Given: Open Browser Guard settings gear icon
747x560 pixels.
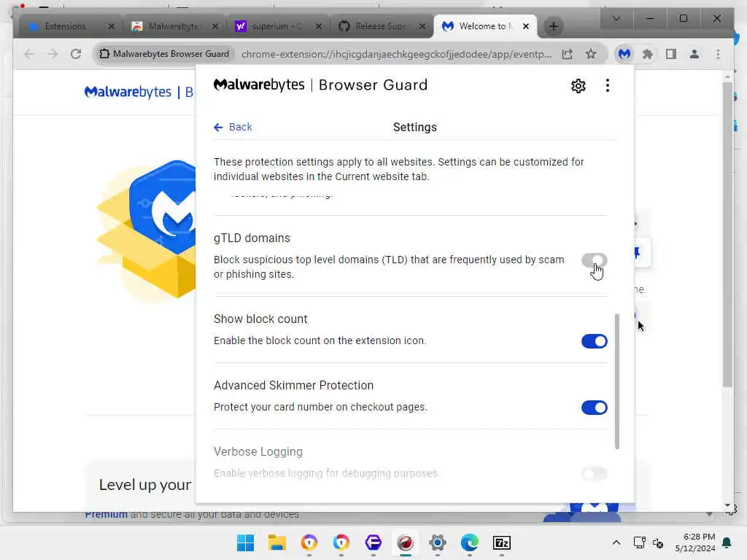Looking at the screenshot, I should pyautogui.click(x=578, y=86).
